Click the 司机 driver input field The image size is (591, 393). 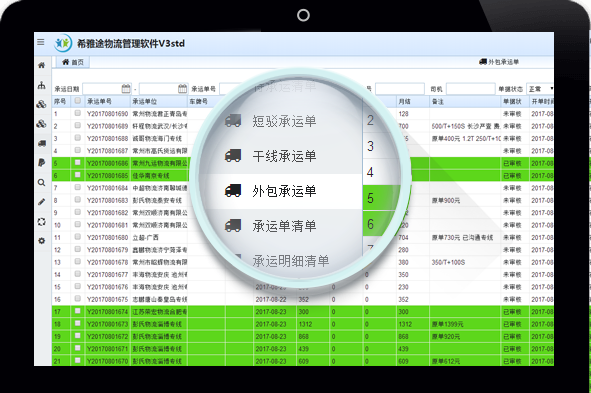pyautogui.click(x=470, y=89)
